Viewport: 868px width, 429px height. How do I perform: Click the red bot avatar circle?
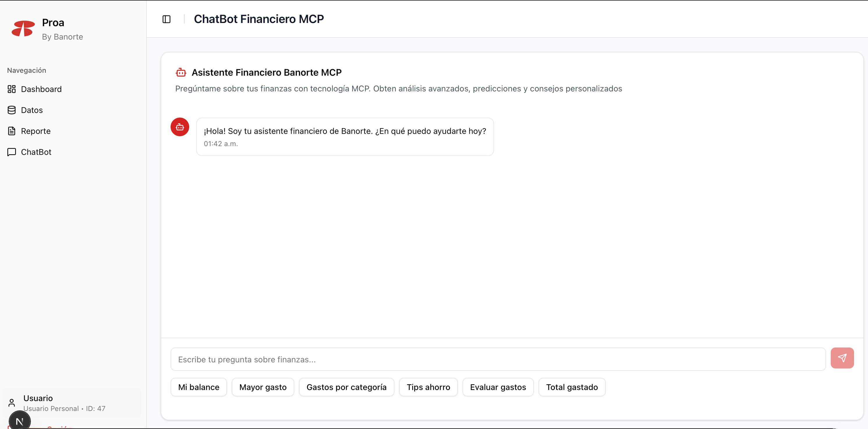[x=180, y=127]
